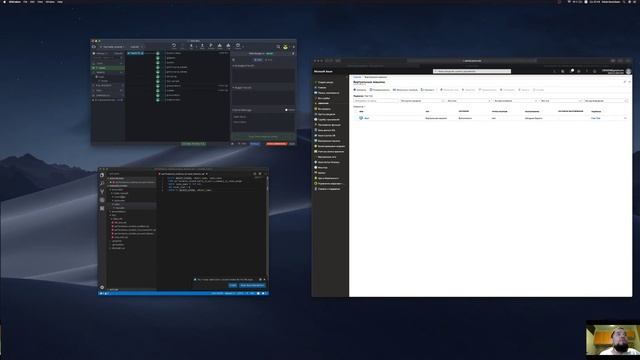Open the Edit menu in macOS menu bar

[x=32, y=2]
